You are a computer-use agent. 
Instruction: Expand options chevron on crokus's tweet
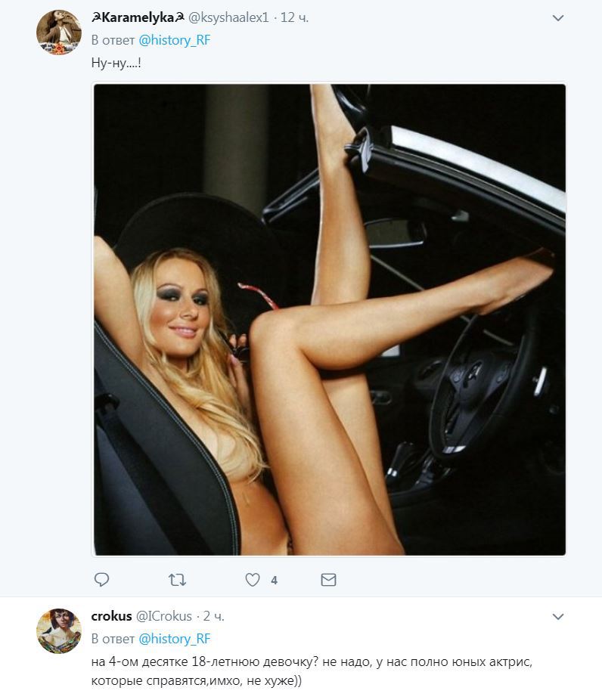click(558, 617)
